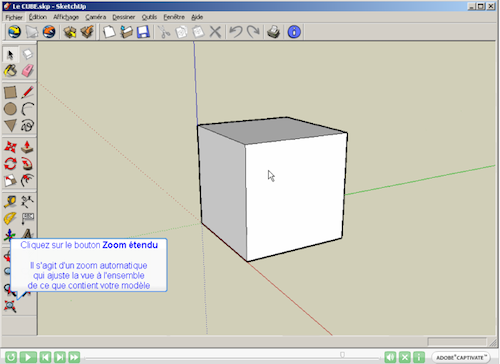Image resolution: width=500 pixels, height=364 pixels.
Task: Play the Captivate tutorial
Action: [28, 357]
